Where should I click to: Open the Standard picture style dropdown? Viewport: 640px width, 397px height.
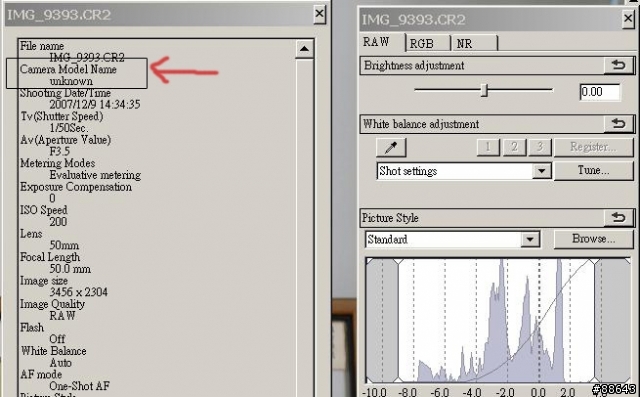click(530, 240)
